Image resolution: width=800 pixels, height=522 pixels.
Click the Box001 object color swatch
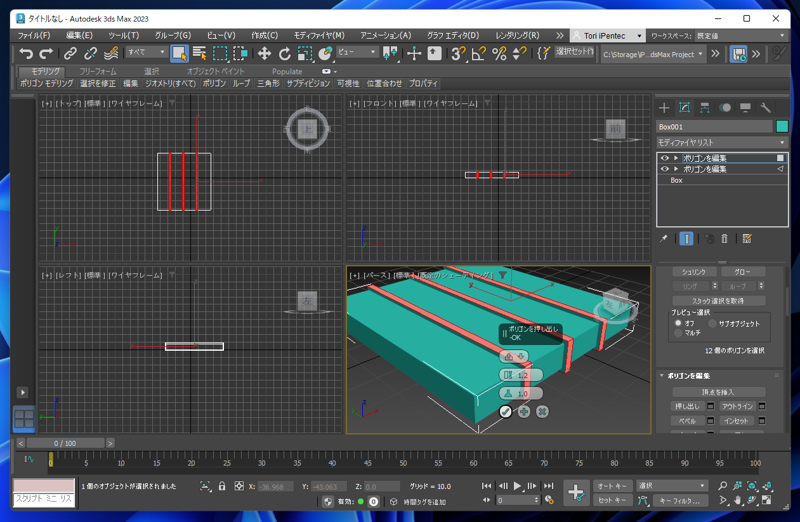782,126
